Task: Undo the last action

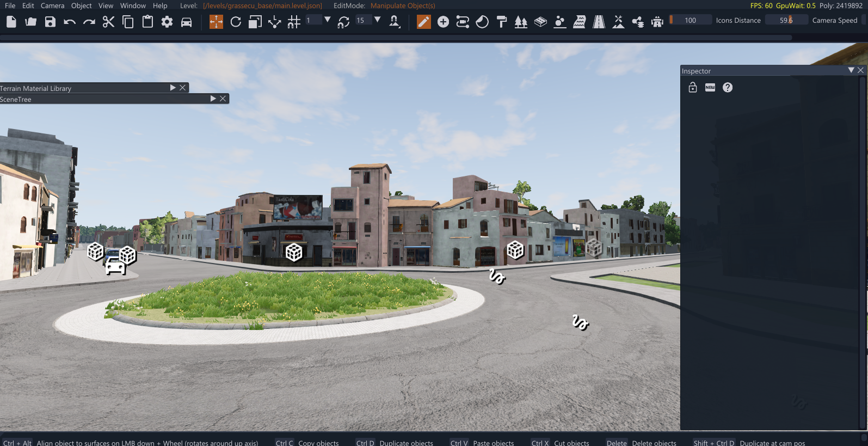Action: pos(70,22)
